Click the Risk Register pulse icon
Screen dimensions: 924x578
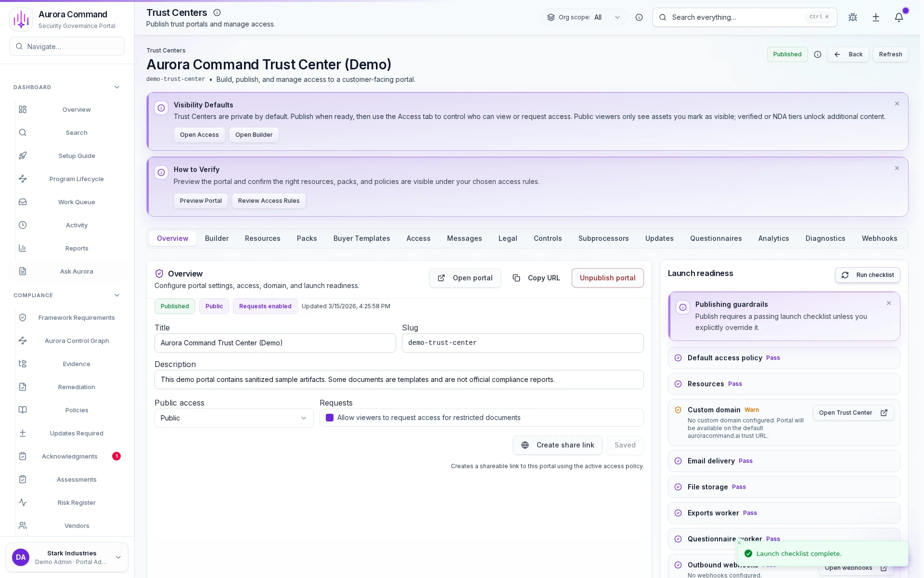pos(23,502)
